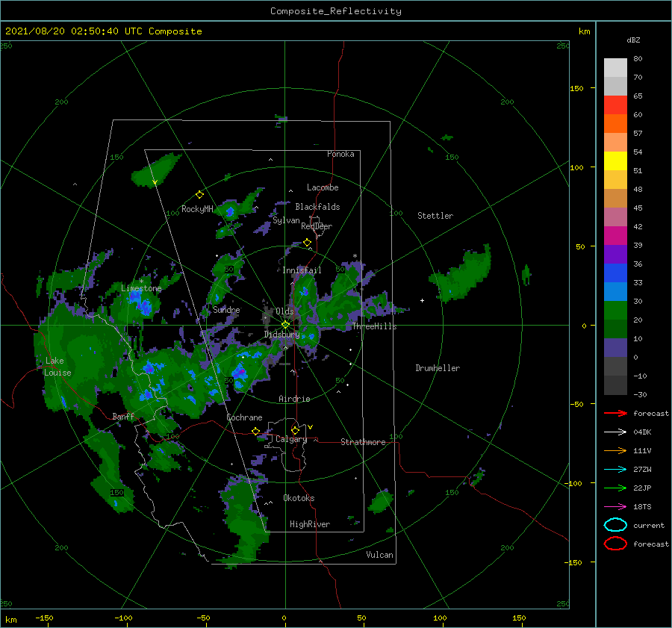Click the cyan current ellipse in legend
This screenshot has width=672, height=628.
click(615, 525)
